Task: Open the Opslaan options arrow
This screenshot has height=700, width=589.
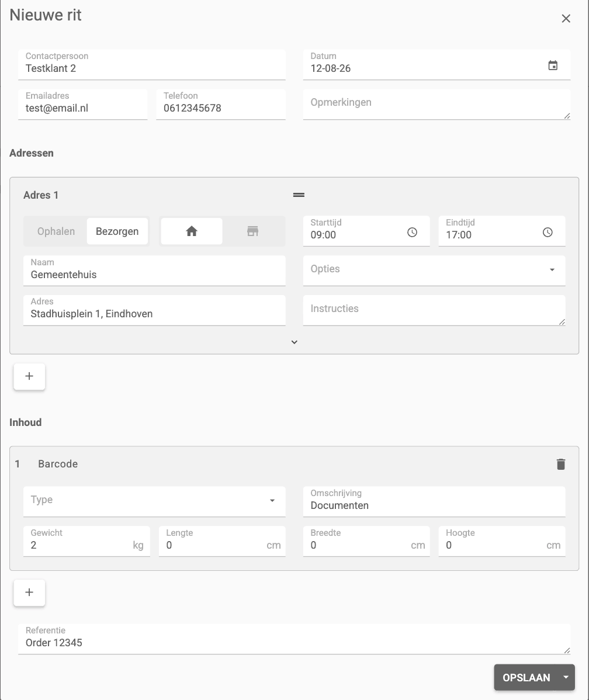Action: (x=566, y=677)
